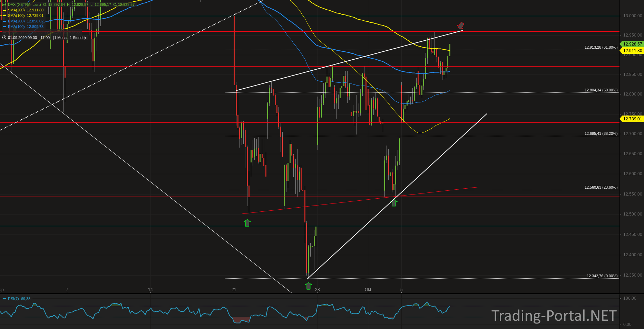The image size is (644, 329).
Task: Select the RSI(7) 69,38 indicator label
Action: [x=19, y=299]
